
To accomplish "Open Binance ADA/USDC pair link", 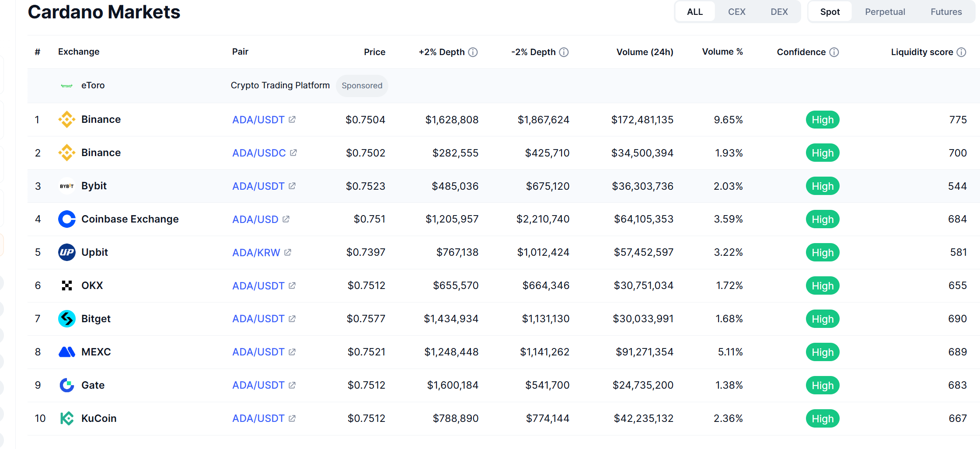I will click(x=259, y=153).
